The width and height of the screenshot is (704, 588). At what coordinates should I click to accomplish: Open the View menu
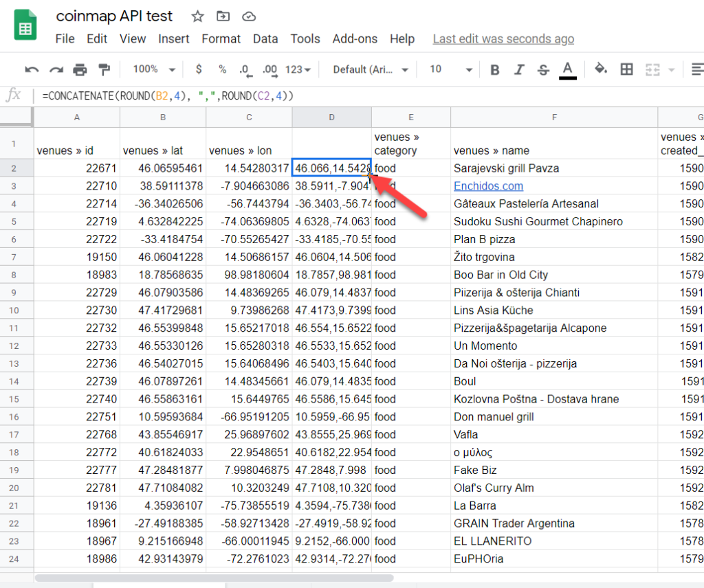click(133, 39)
